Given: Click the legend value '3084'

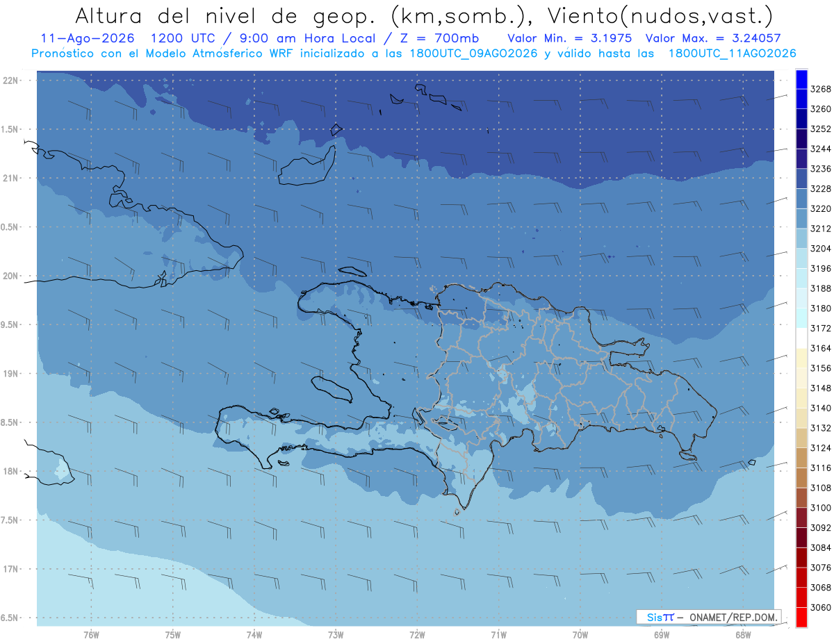Looking at the screenshot, I should pos(821,547).
